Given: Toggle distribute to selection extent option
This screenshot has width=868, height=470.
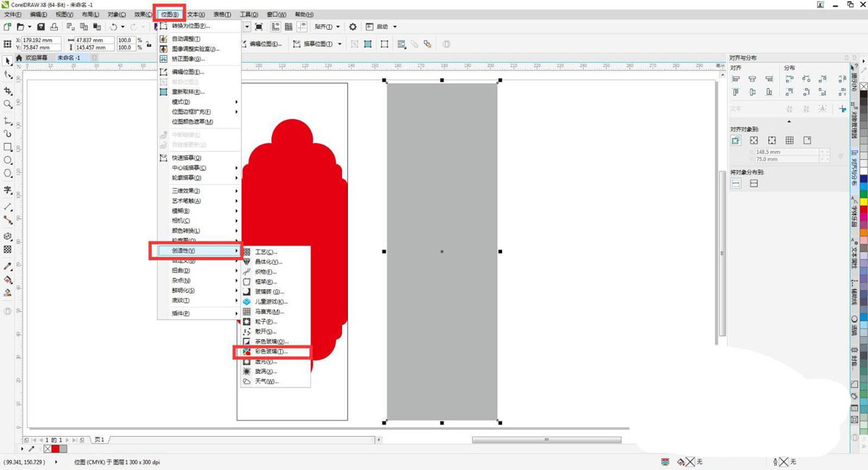Looking at the screenshot, I should (x=736, y=184).
